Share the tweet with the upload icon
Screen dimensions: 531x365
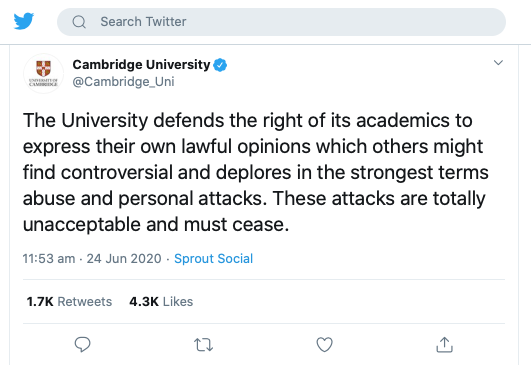pyautogui.click(x=444, y=345)
